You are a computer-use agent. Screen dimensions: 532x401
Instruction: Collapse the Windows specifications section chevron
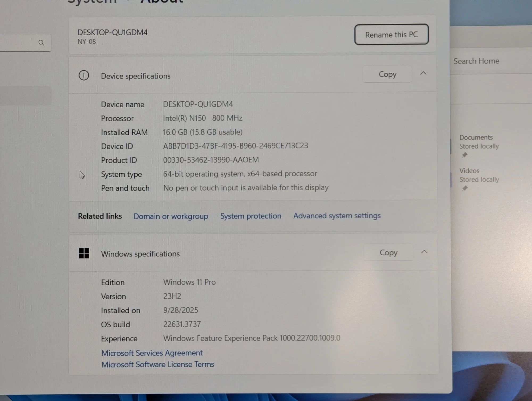pos(424,252)
